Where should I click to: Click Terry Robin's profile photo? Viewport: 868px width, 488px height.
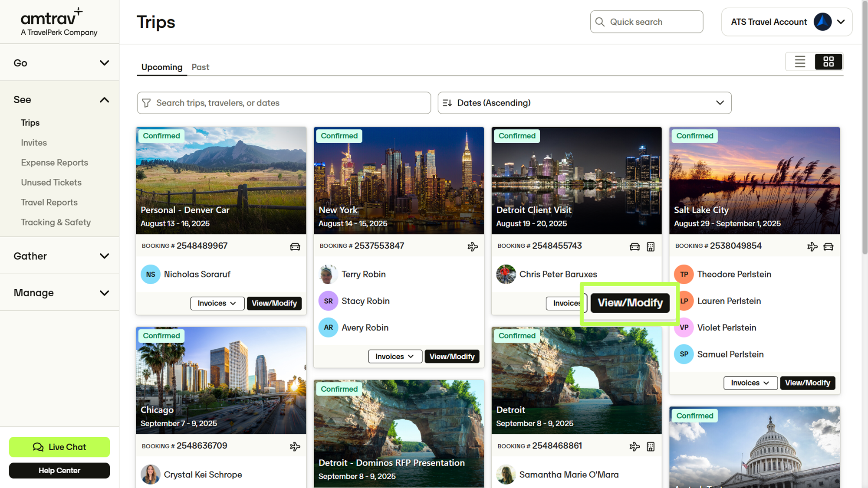tap(328, 274)
